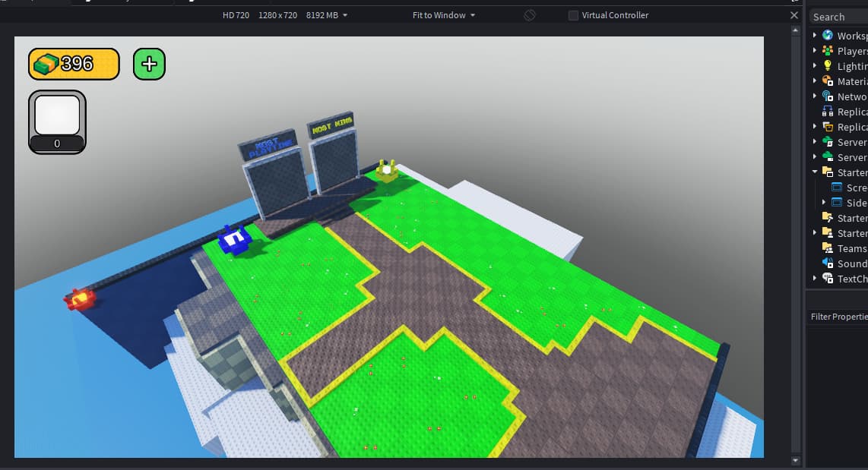Select the MaterialService icon

click(828, 81)
